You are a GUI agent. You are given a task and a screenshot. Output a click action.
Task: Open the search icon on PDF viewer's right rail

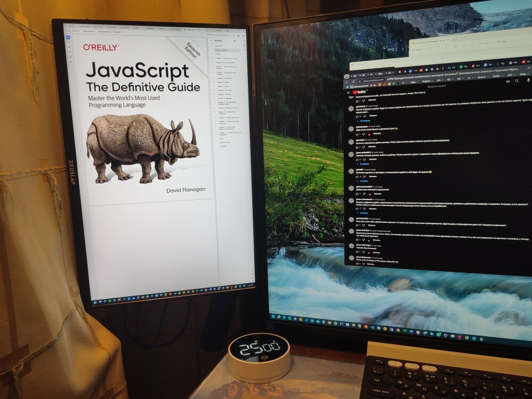tap(244, 41)
